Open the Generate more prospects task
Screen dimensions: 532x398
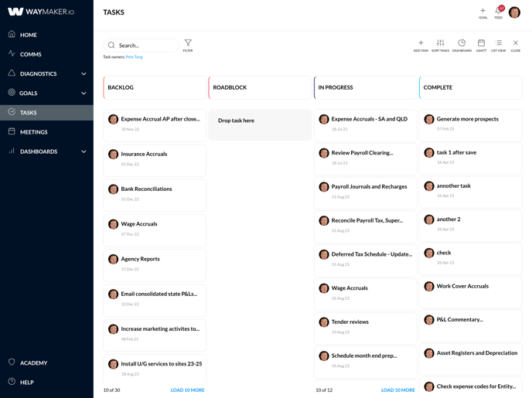click(x=471, y=125)
